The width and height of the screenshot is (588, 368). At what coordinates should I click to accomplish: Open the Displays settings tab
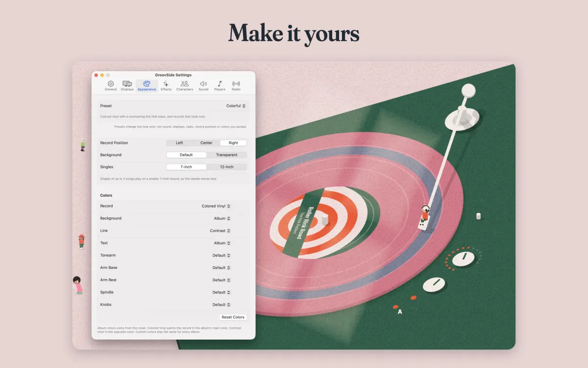click(127, 86)
